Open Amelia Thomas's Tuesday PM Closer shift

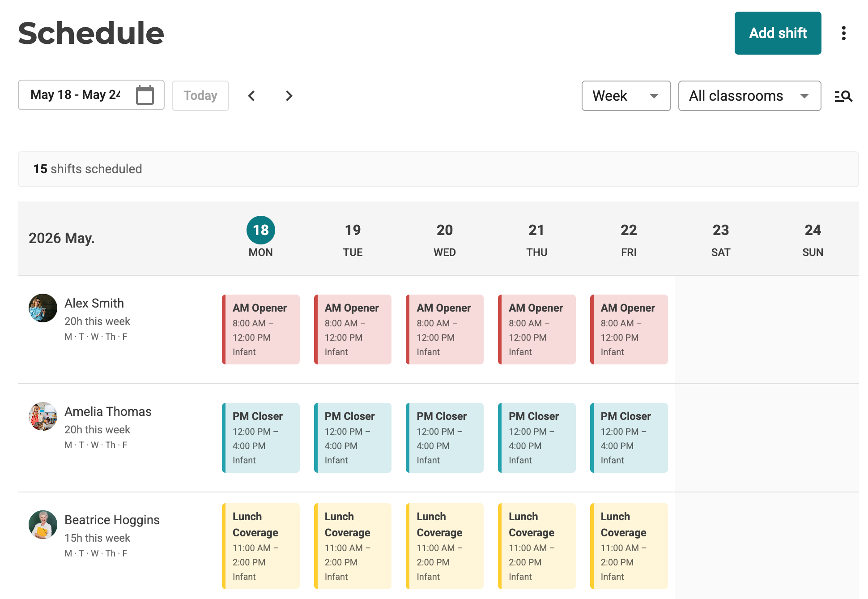pyautogui.click(x=353, y=438)
